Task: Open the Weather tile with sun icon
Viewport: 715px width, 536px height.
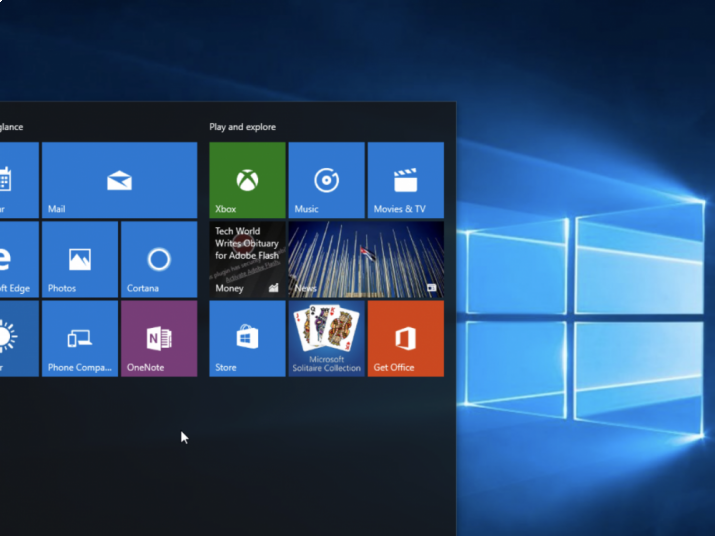Action: (x=19, y=338)
